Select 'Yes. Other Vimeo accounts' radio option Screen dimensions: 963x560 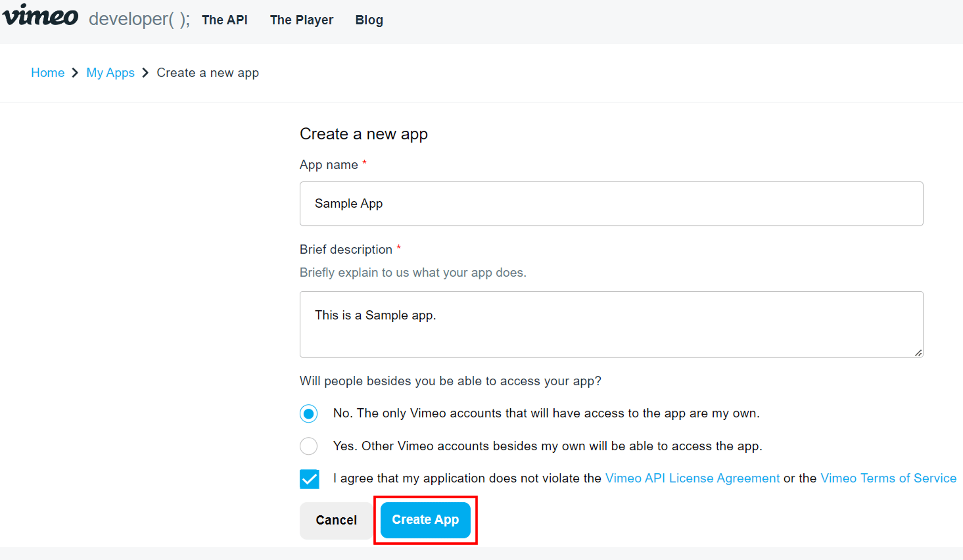tap(309, 446)
